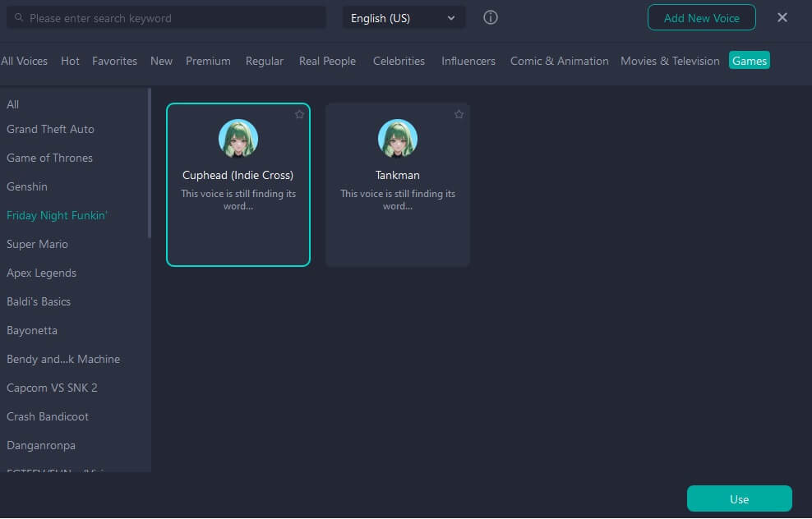Image resolution: width=812 pixels, height=519 pixels.
Task: Select the Movies & Television tab
Action: [670, 61]
